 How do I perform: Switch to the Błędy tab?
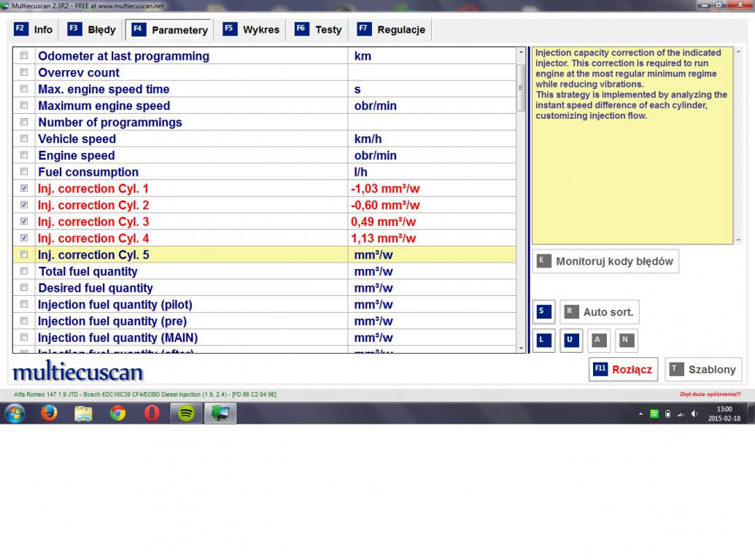pyautogui.click(x=91, y=29)
